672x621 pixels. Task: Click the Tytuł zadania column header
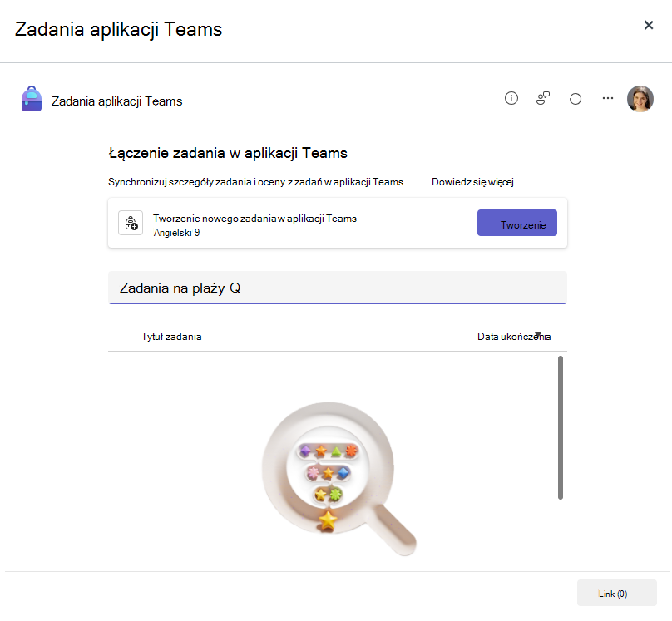tap(171, 337)
